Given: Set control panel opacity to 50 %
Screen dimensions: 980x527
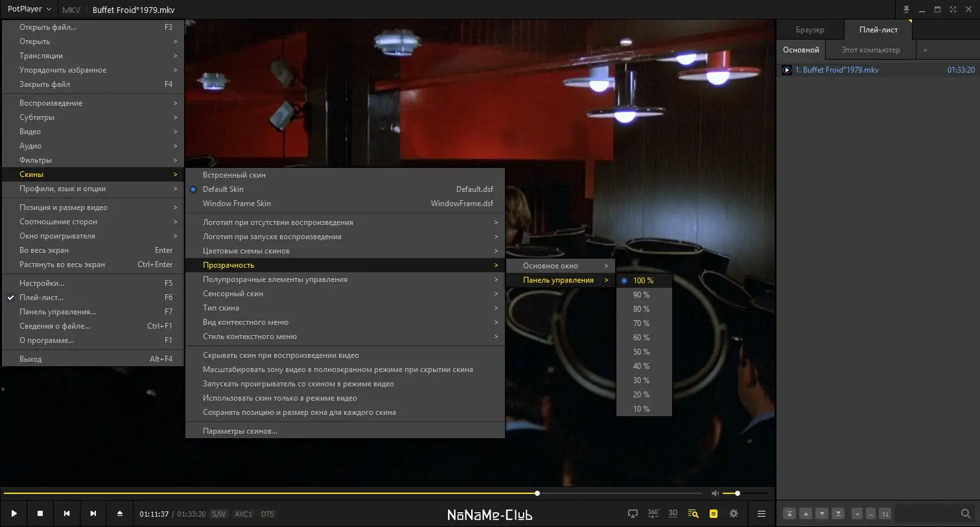Looking at the screenshot, I should coord(644,352).
